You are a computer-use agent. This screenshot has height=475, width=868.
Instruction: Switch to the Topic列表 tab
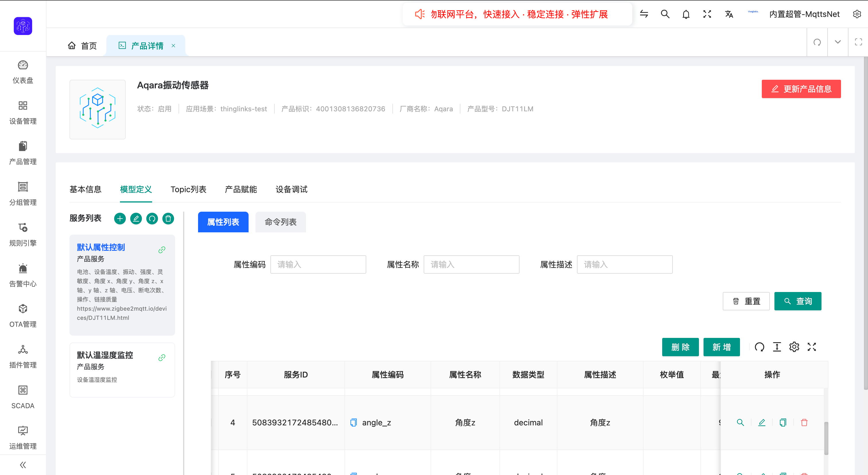coord(188,190)
